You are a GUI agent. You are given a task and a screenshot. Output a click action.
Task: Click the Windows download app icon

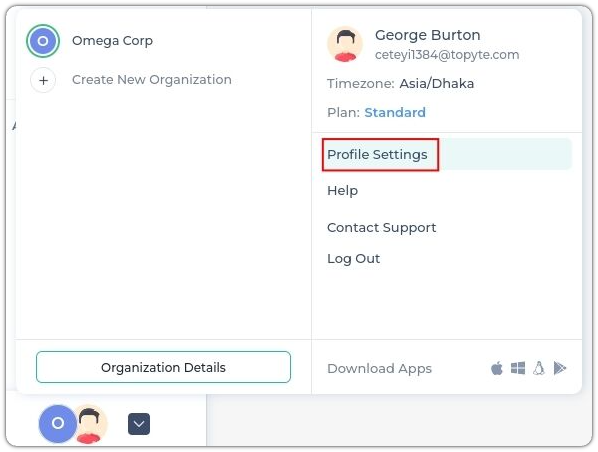point(518,368)
